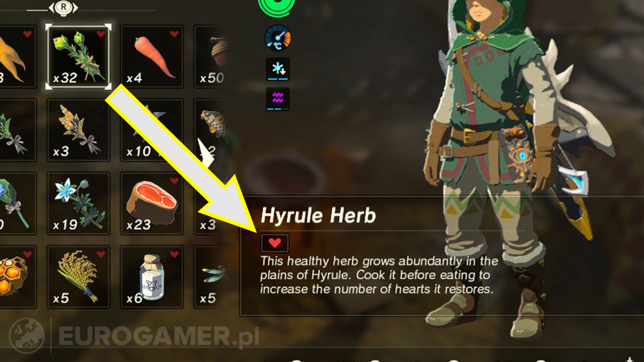This screenshot has height=362, width=644.
Task: Click Link's character model preview
Action: click(x=517, y=168)
